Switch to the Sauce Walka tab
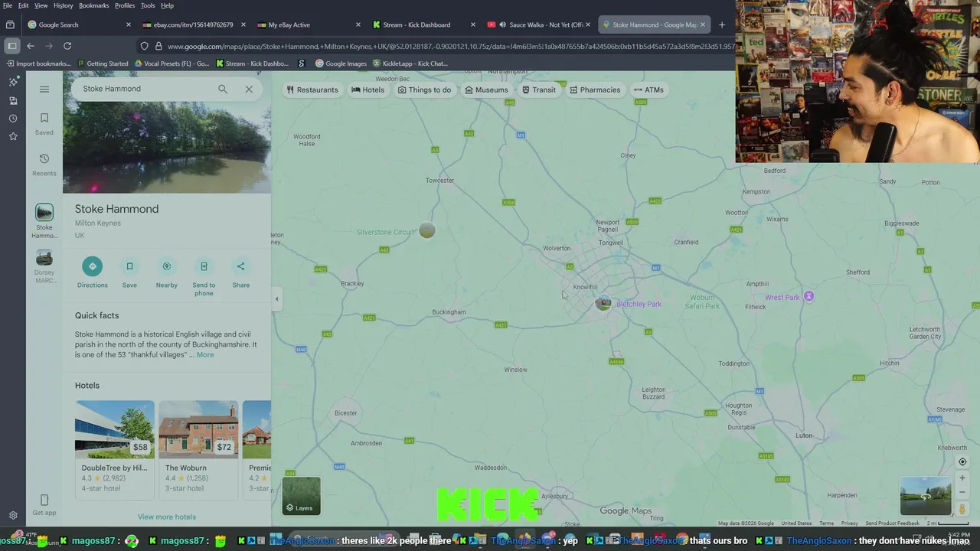Viewport: 980px width, 551px height. 539,24
